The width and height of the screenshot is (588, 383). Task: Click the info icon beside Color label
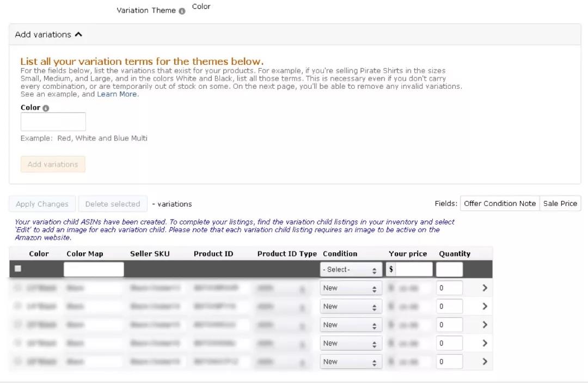tap(46, 108)
